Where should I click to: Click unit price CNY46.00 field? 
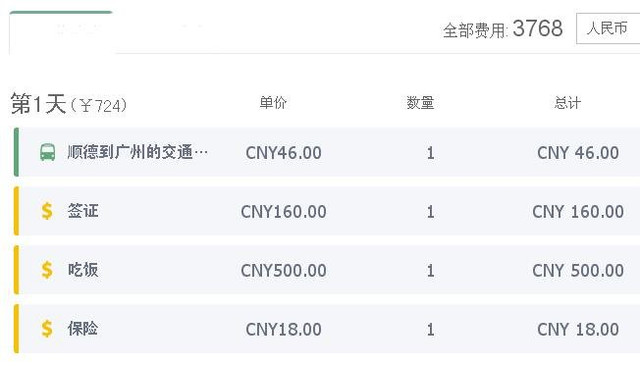283,153
